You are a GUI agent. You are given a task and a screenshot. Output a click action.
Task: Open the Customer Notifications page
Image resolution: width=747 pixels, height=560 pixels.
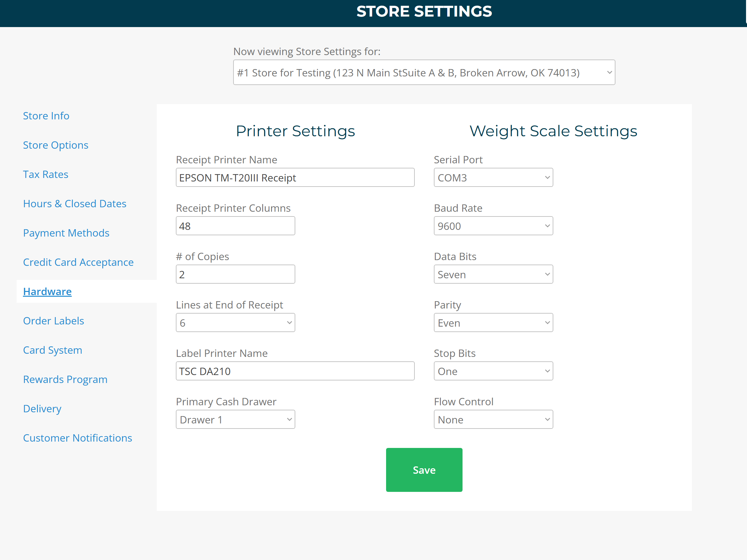click(x=77, y=438)
